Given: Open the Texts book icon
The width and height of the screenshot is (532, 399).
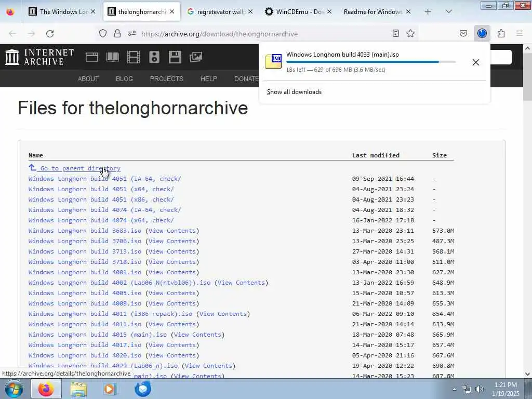Looking at the screenshot, I should [x=113, y=57].
